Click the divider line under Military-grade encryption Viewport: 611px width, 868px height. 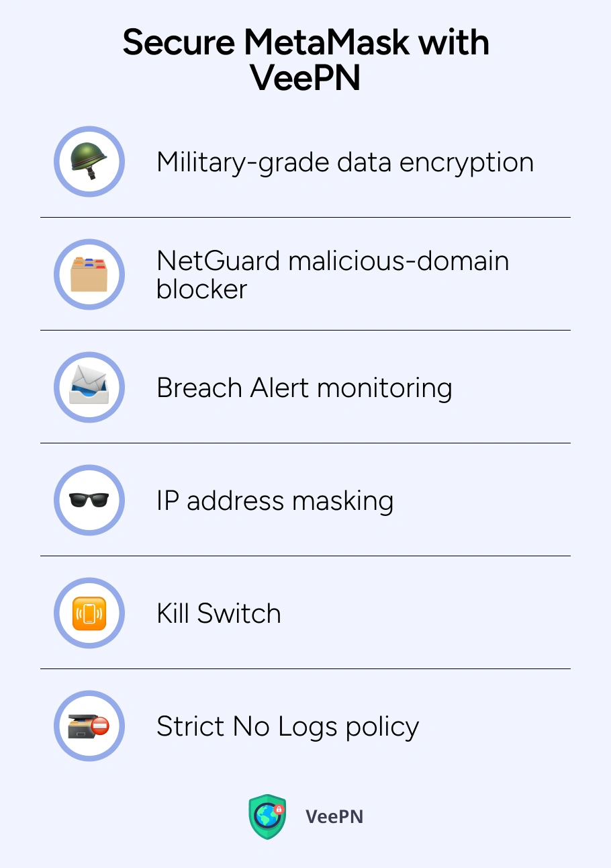tap(305, 218)
